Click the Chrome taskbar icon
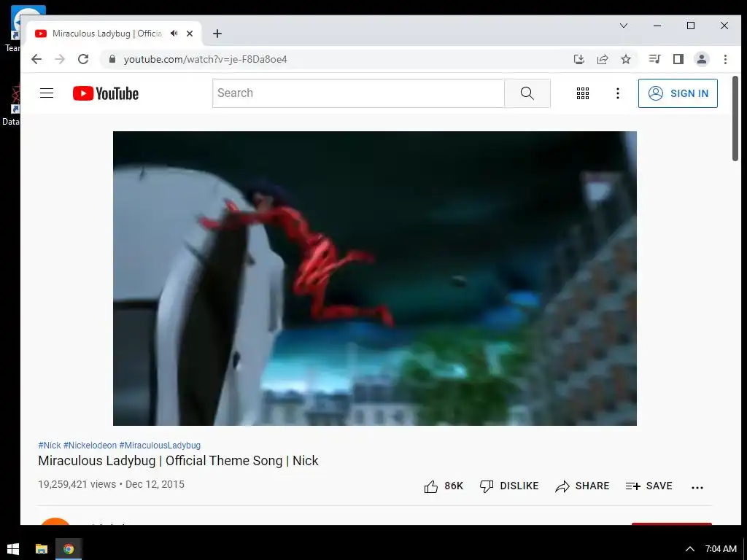Image resolution: width=747 pixels, height=560 pixels. 69,548
